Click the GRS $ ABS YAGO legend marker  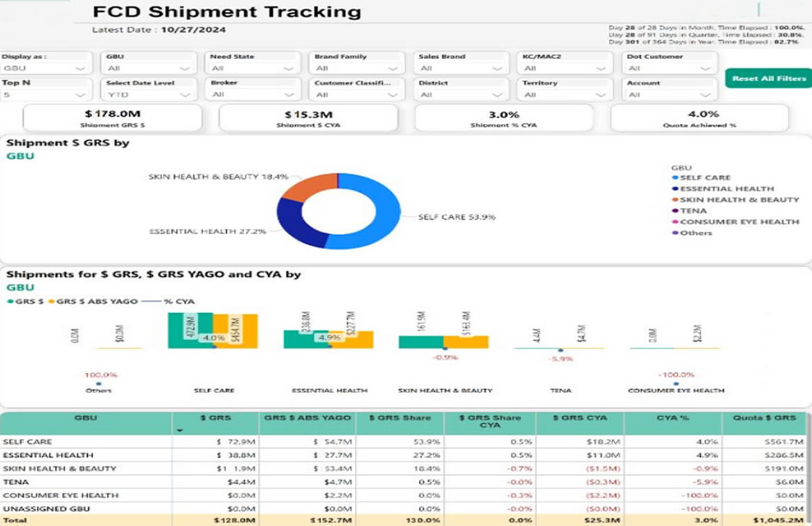coord(50,301)
